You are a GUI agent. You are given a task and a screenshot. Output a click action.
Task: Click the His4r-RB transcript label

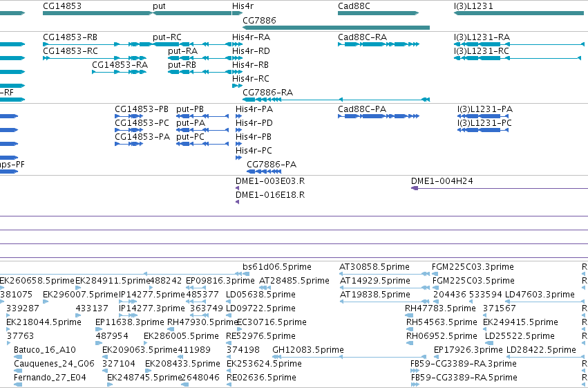click(250, 65)
